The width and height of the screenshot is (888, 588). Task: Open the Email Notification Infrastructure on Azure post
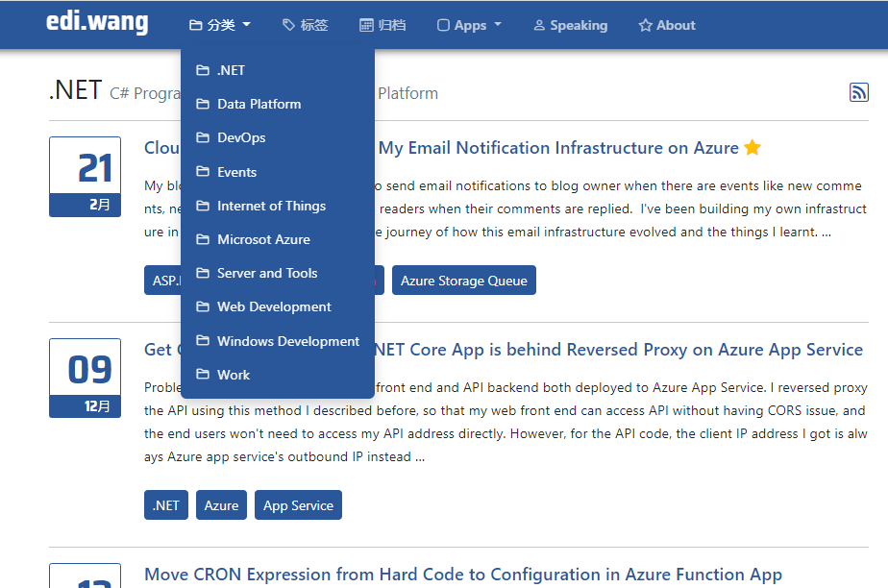tap(557, 148)
